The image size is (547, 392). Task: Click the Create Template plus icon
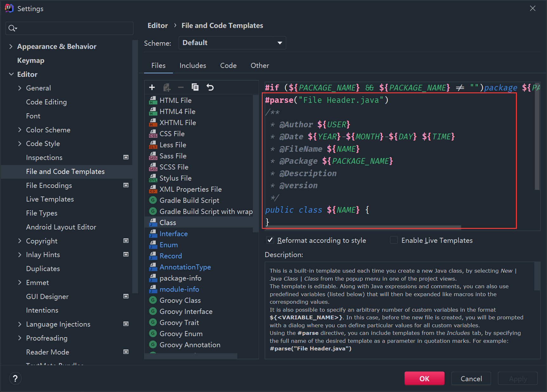[x=152, y=87]
